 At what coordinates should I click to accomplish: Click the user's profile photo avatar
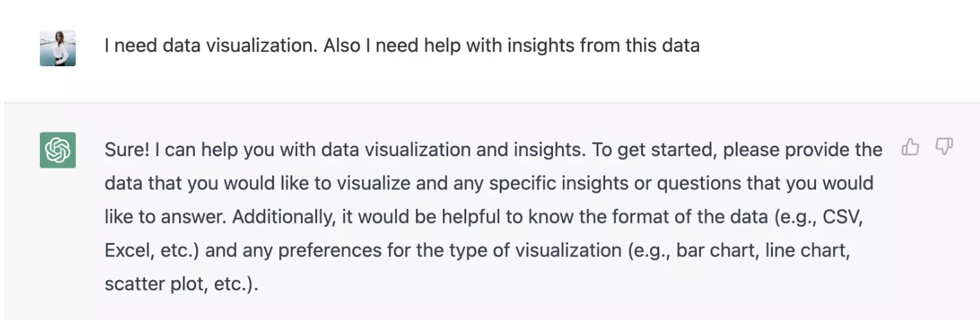point(58,48)
